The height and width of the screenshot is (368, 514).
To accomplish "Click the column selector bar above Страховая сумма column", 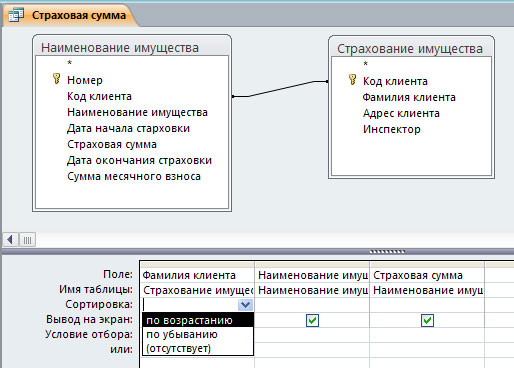I will pyautogui.click(x=427, y=265).
